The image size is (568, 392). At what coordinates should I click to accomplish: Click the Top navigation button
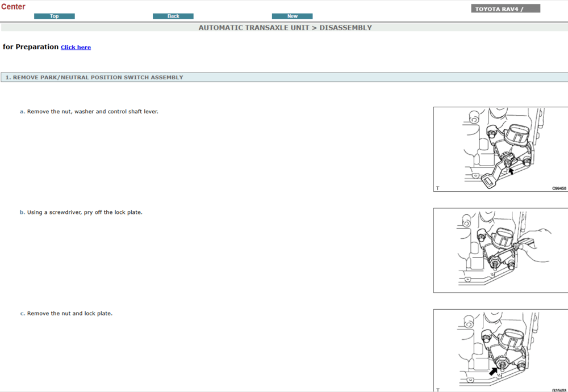click(x=55, y=16)
